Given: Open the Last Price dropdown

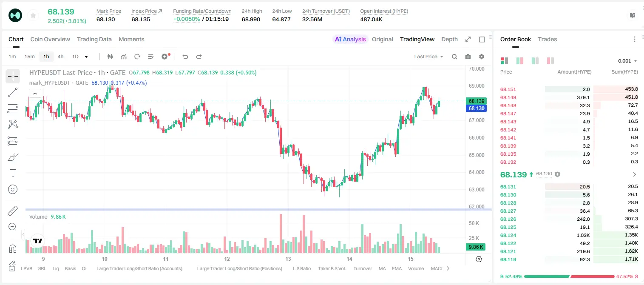Looking at the screenshot, I should tap(428, 57).
